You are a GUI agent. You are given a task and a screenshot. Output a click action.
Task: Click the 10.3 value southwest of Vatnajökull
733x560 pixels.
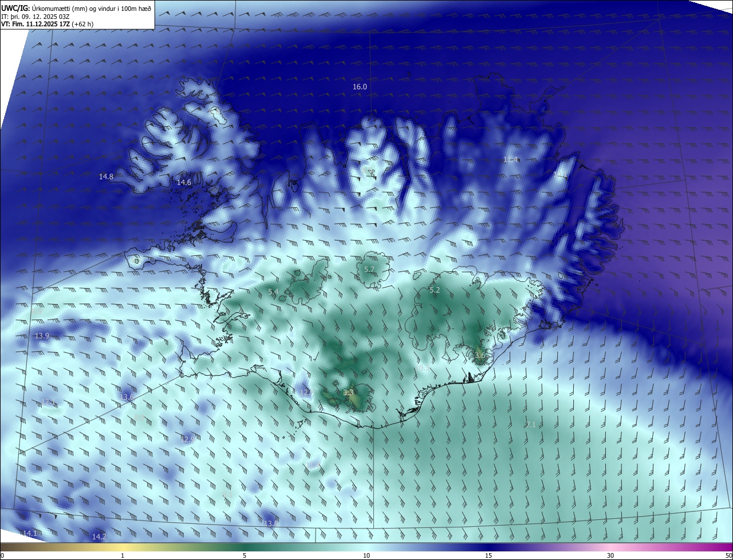423,368
